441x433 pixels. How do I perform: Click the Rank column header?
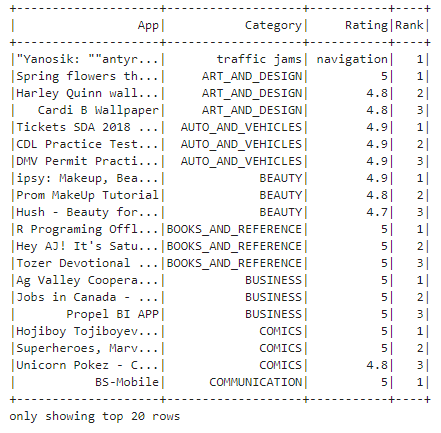409,25
